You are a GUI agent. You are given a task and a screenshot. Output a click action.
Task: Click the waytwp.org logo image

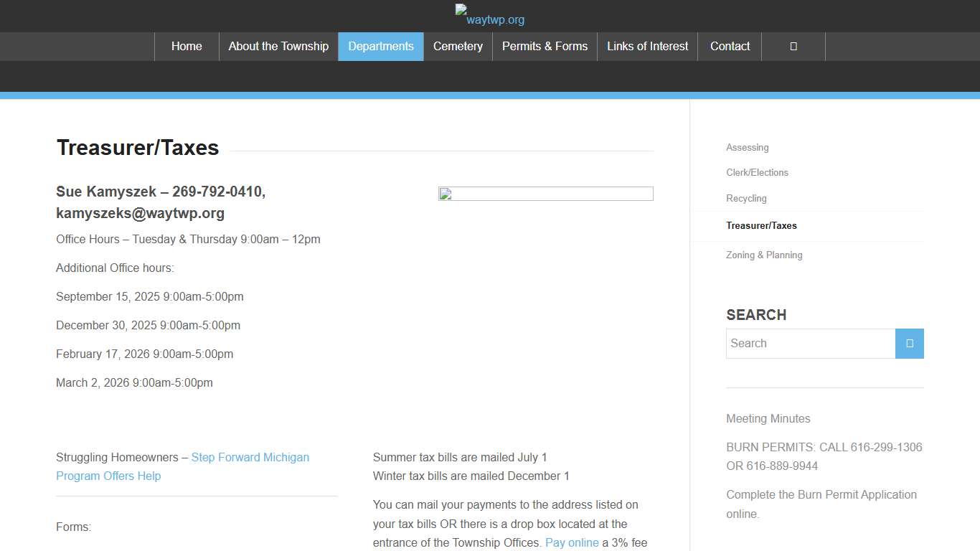490,15
